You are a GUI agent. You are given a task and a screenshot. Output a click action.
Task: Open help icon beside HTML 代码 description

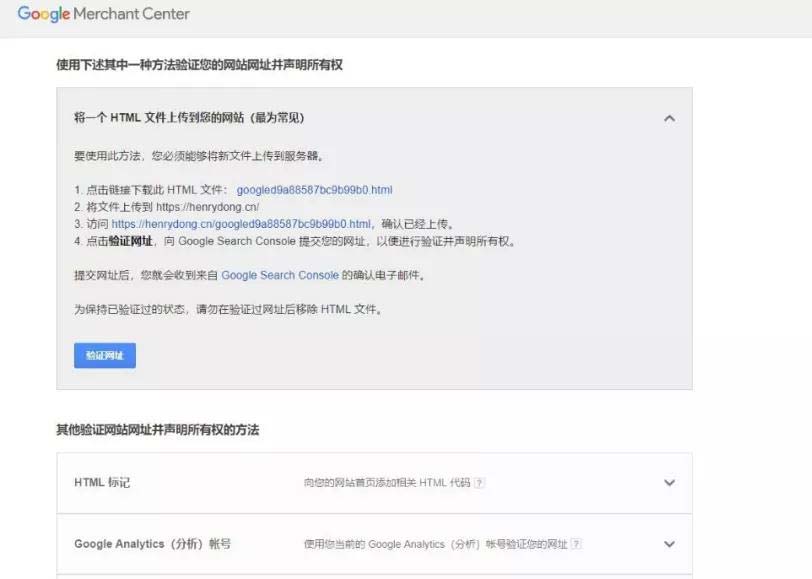point(479,483)
